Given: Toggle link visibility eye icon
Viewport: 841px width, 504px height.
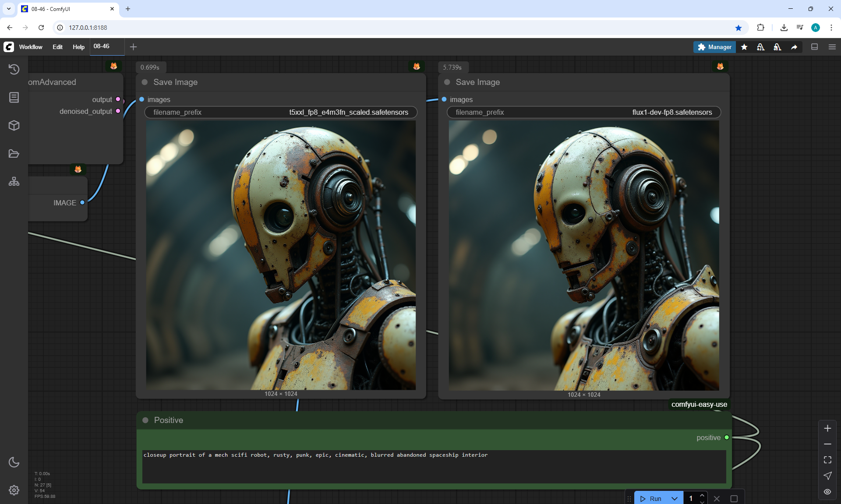Looking at the screenshot, I should [827, 491].
